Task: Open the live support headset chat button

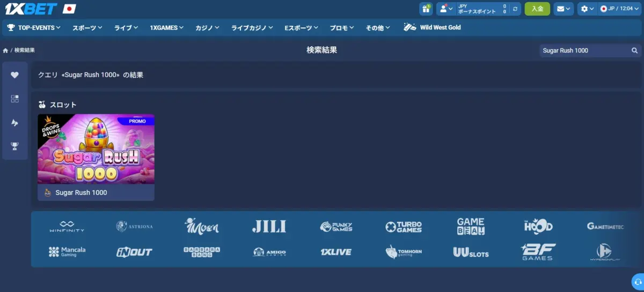Action: pyautogui.click(x=638, y=281)
